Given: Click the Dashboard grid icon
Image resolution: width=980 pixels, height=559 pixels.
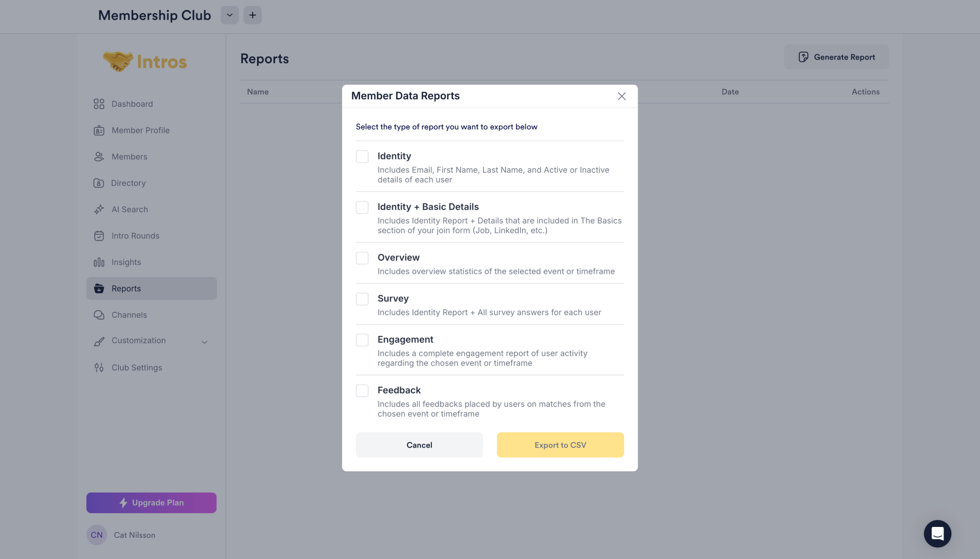Looking at the screenshot, I should pos(99,104).
